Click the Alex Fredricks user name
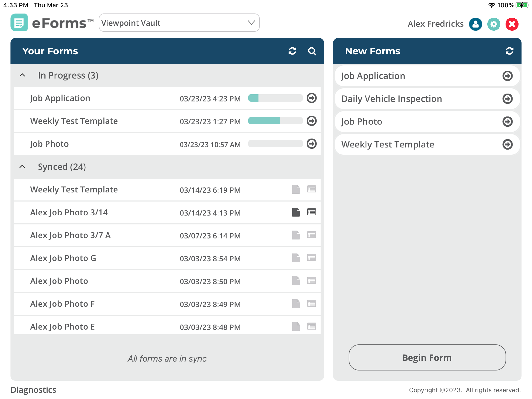 [436, 24]
